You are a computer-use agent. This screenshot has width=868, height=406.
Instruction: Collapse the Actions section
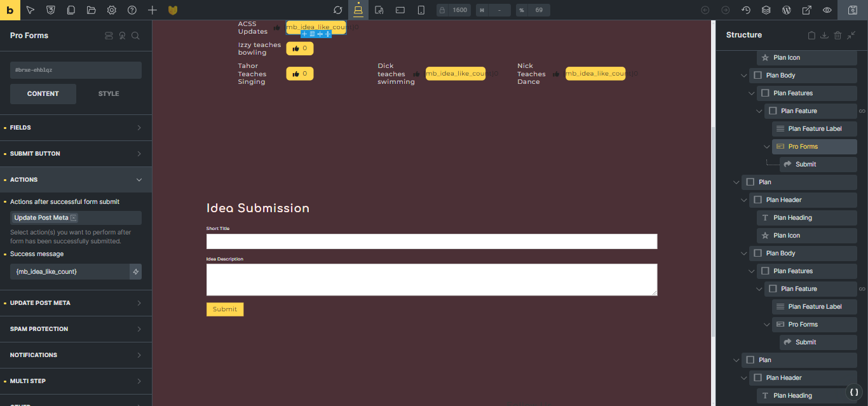(76, 180)
